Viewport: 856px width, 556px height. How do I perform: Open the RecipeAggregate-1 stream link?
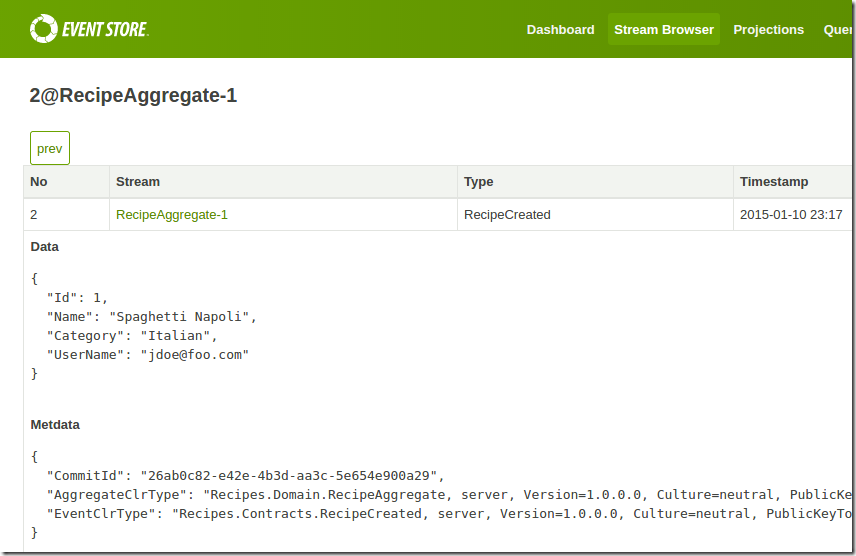tap(171, 215)
